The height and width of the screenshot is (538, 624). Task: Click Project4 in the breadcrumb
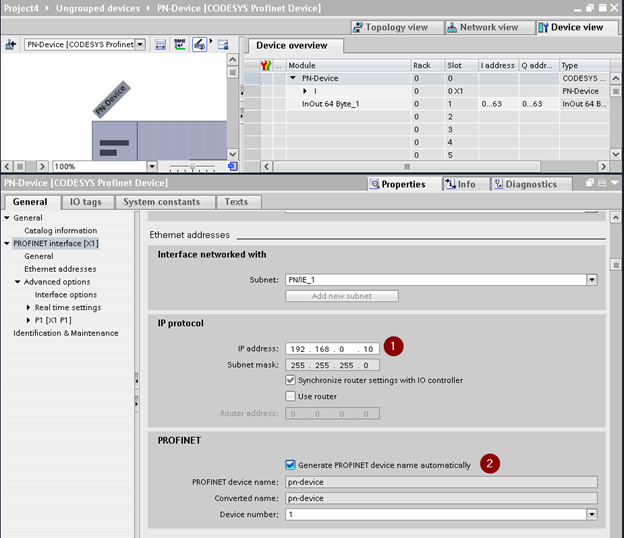21,8
